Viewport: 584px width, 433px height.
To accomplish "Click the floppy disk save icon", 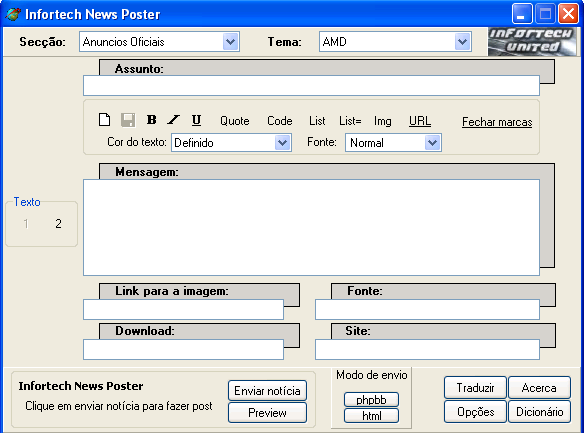I will coord(128,120).
